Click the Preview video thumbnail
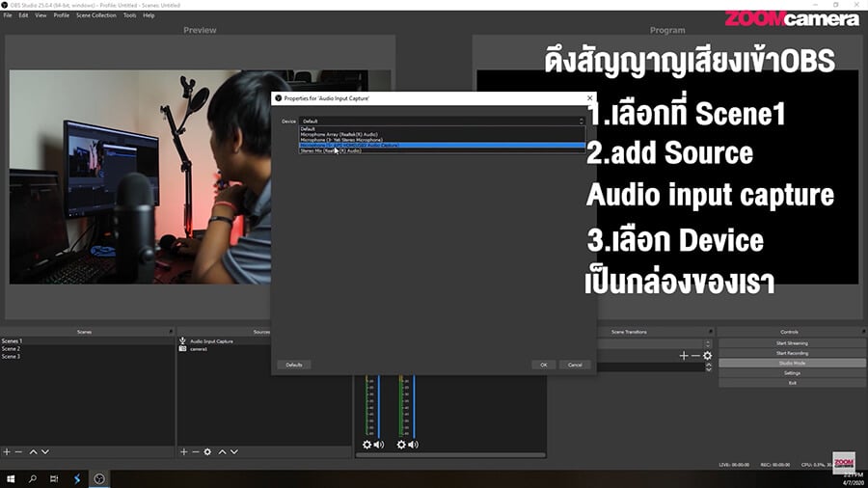 tap(140, 177)
